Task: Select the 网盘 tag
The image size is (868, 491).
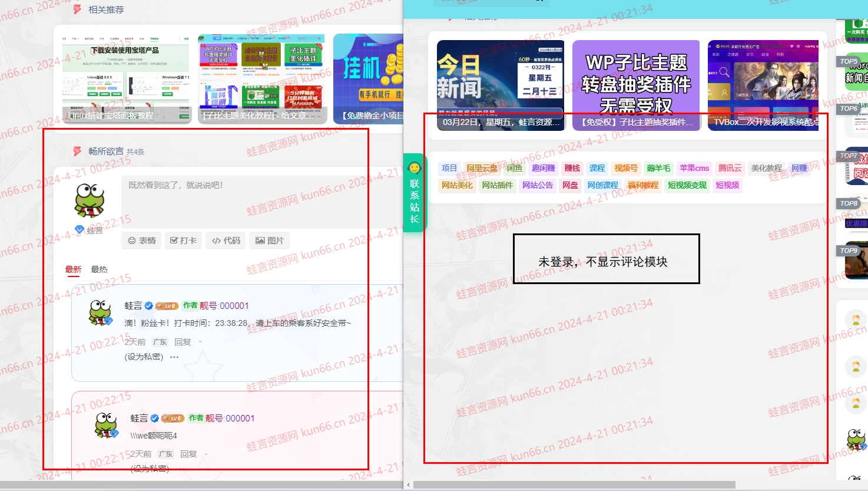Action: 570,185
